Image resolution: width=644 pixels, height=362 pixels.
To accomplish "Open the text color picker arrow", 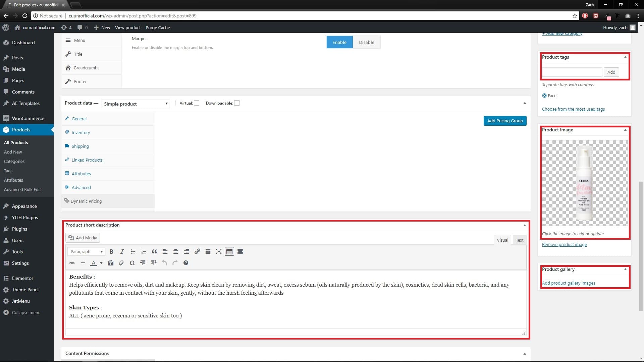I will 101,263.
